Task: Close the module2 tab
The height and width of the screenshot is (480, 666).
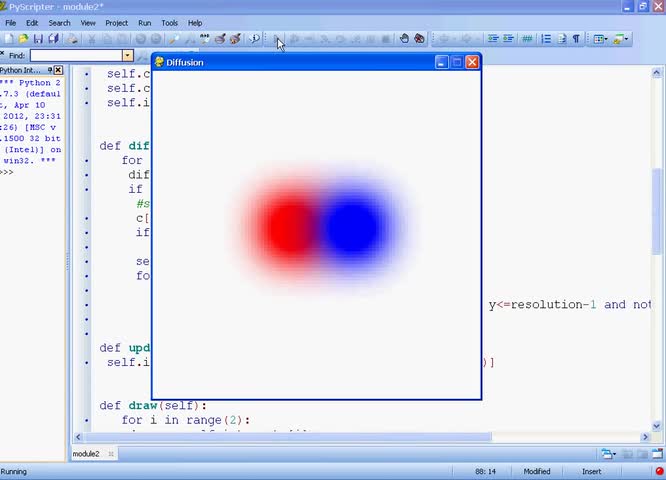Action: [x=111, y=454]
